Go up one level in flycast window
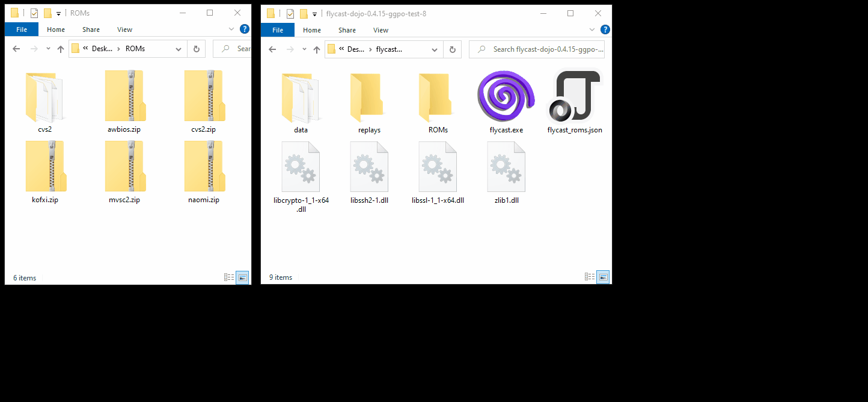The width and height of the screenshot is (868, 402). tap(317, 49)
